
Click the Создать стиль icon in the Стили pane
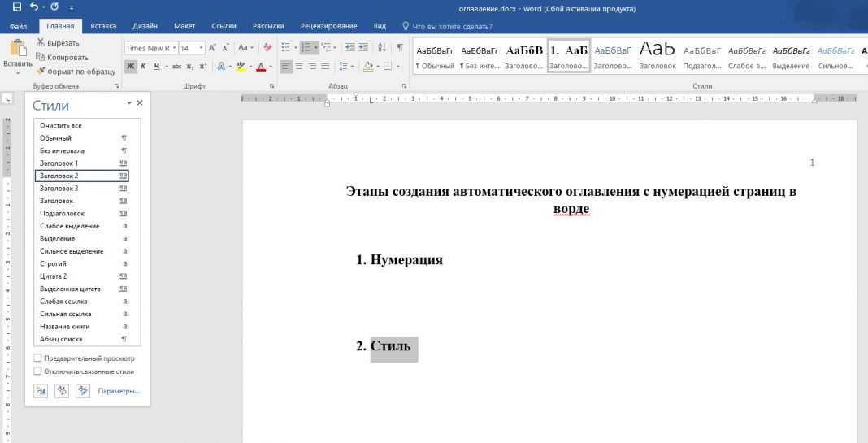tap(41, 391)
